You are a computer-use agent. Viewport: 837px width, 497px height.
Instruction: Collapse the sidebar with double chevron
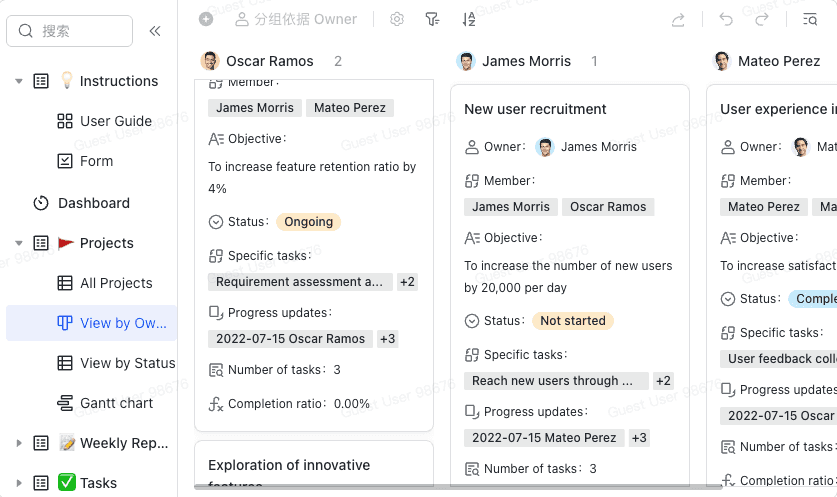click(155, 31)
